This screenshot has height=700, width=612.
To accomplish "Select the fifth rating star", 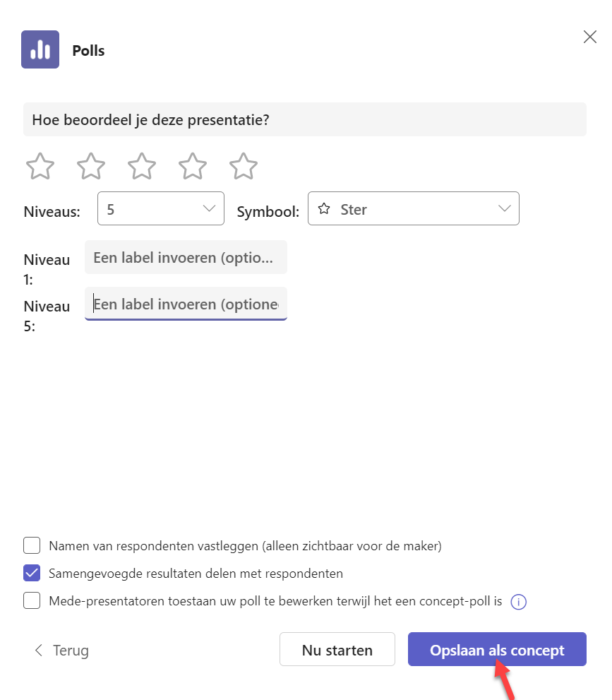I will click(244, 166).
